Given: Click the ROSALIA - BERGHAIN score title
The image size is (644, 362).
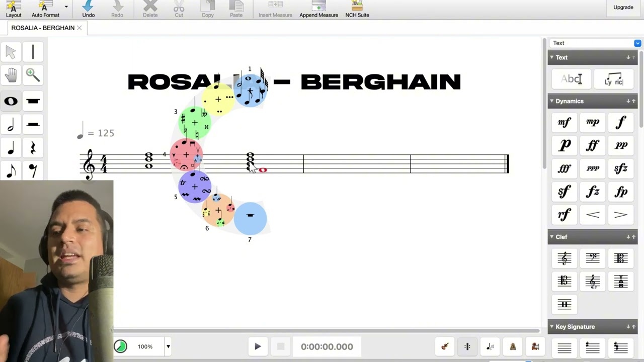Looking at the screenshot, I should click(294, 82).
